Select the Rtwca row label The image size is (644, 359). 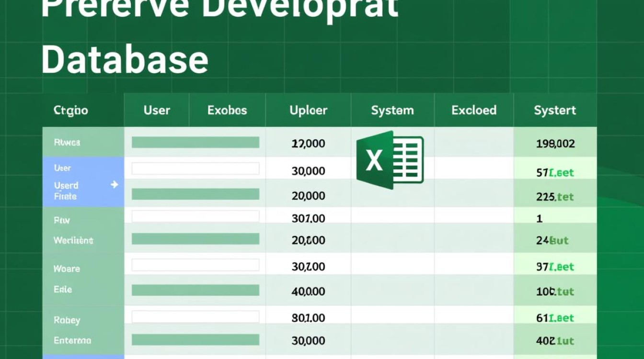(x=67, y=143)
